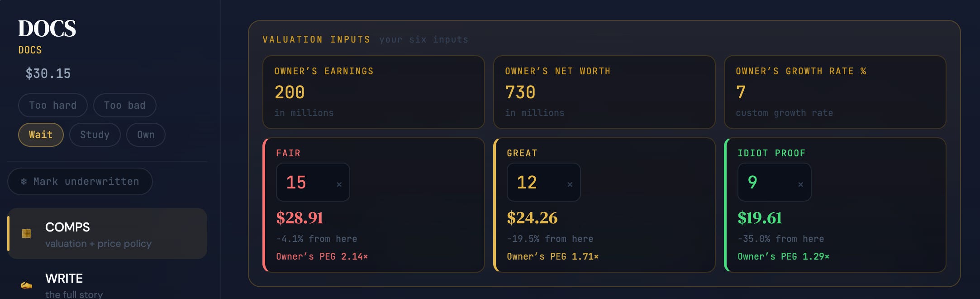Viewport: 980px width, 299px height.
Task: Select the Too bad status pill
Action: point(124,105)
